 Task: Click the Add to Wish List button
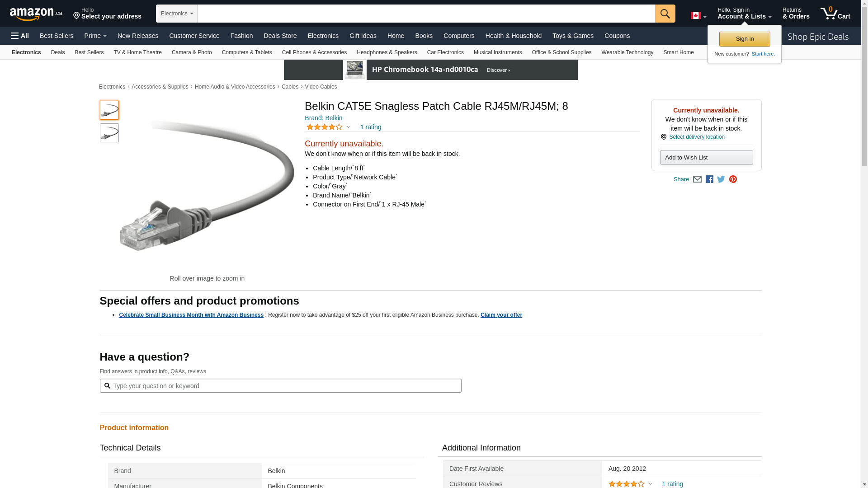[x=706, y=157]
